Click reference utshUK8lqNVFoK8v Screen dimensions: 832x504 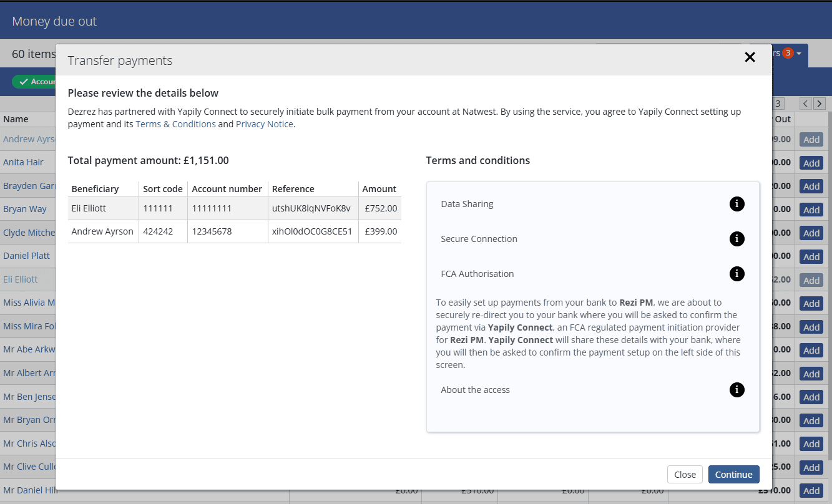point(313,208)
